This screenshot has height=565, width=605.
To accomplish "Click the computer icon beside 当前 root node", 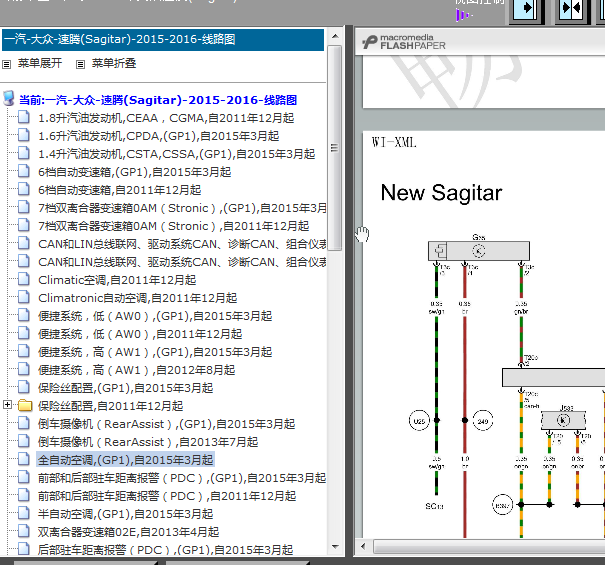I will [x=9, y=99].
